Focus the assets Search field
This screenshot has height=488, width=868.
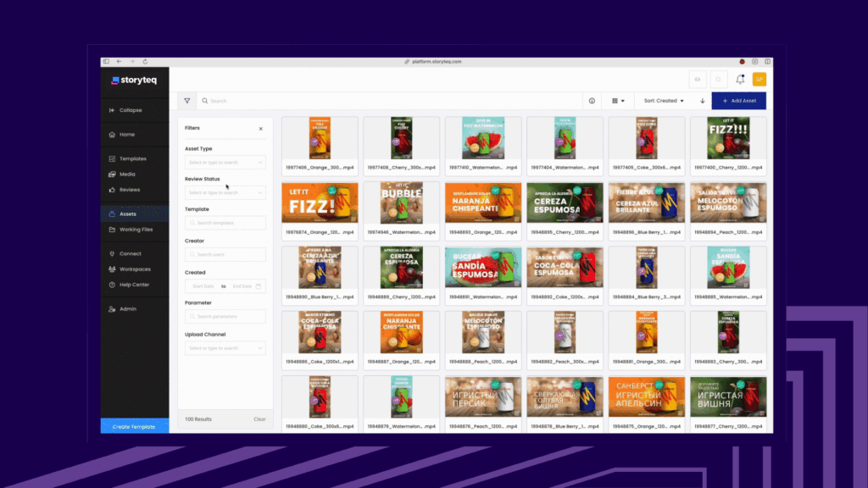point(390,101)
